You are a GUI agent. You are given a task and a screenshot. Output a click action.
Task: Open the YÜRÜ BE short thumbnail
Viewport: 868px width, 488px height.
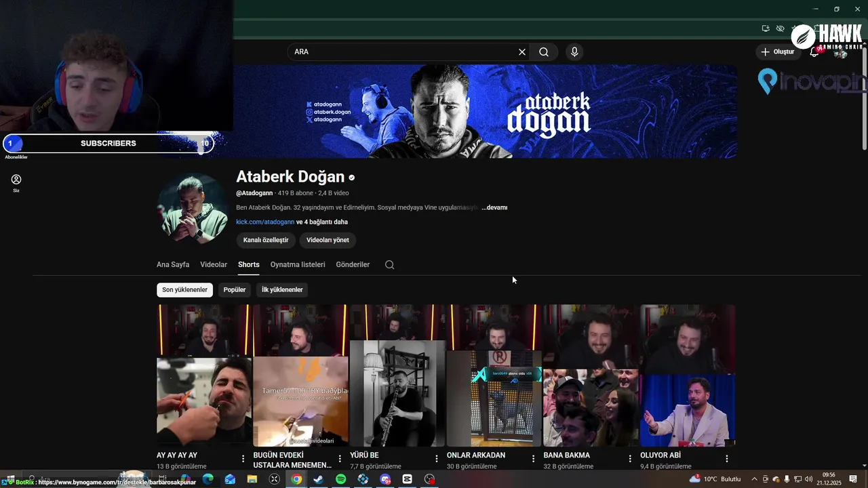(x=397, y=375)
